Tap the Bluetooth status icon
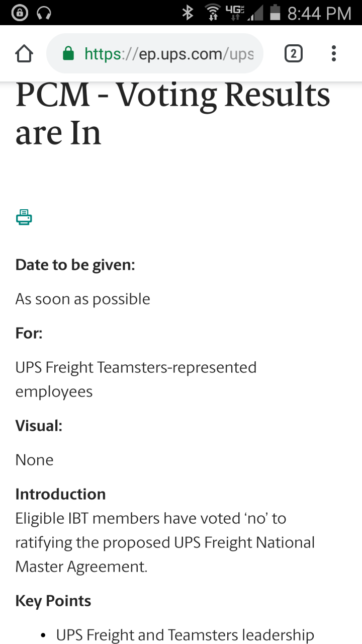 click(x=188, y=13)
